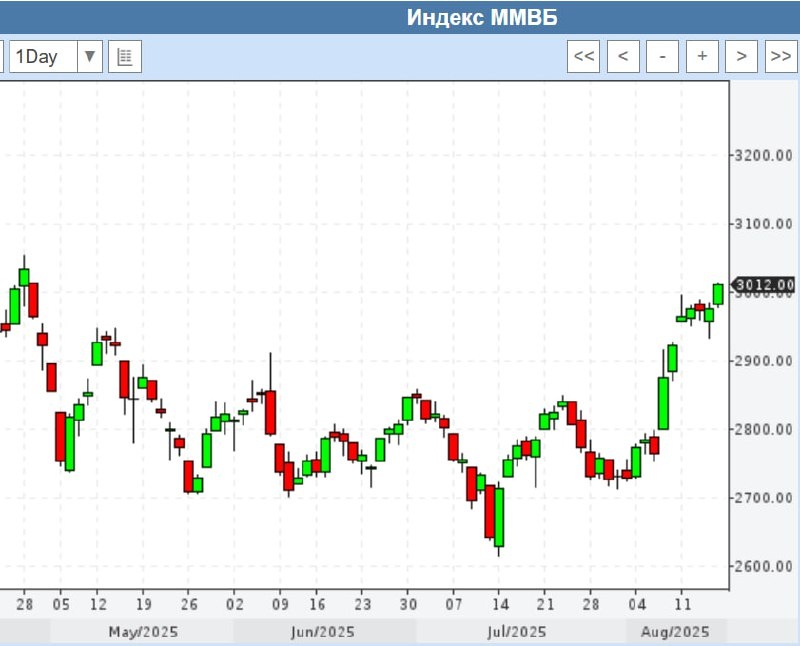Screen dimensions: 800x646
Task: Jump to chart end with >> button
Action: click(781, 56)
